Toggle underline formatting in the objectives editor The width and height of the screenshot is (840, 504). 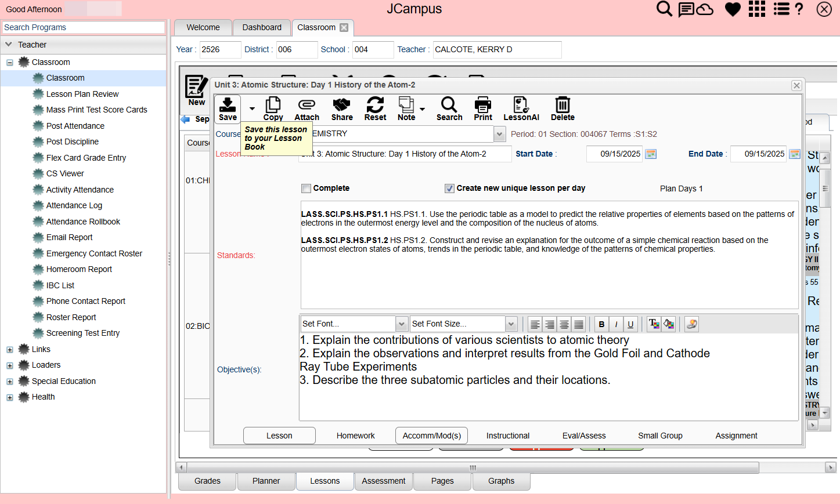(x=630, y=324)
